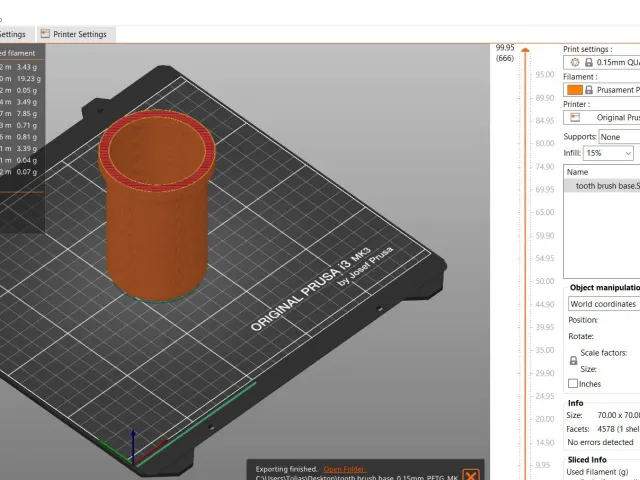This screenshot has height=480, width=640.
Task: Click the 3.39 g legend row
Action: tap(20, 149)
